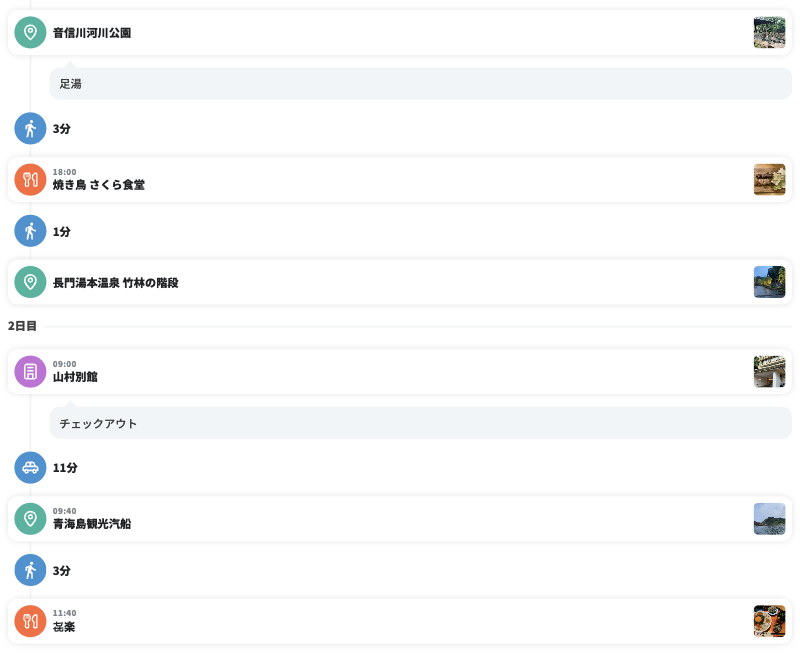Open the 青海島観光汽船 entry title
800x658 pixels.
click(x=92, y=524)
